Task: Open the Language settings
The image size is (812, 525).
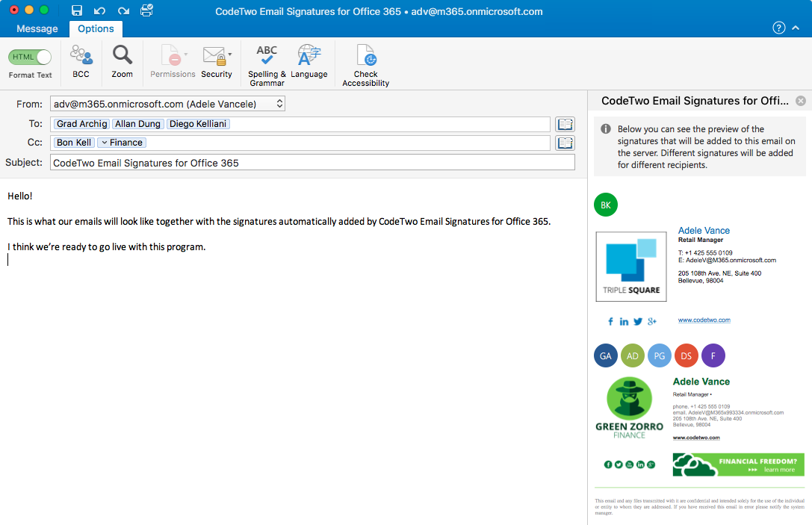Action: (x=309, y=62)
